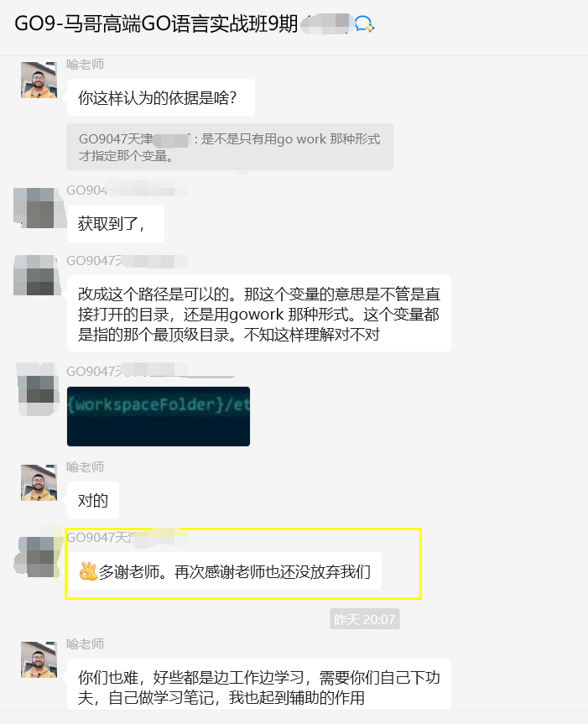Click the '昨天 20:07' timestamp label
Image resolution: width=588 pixels, height=724 pixels.
[x=365, y=619]
